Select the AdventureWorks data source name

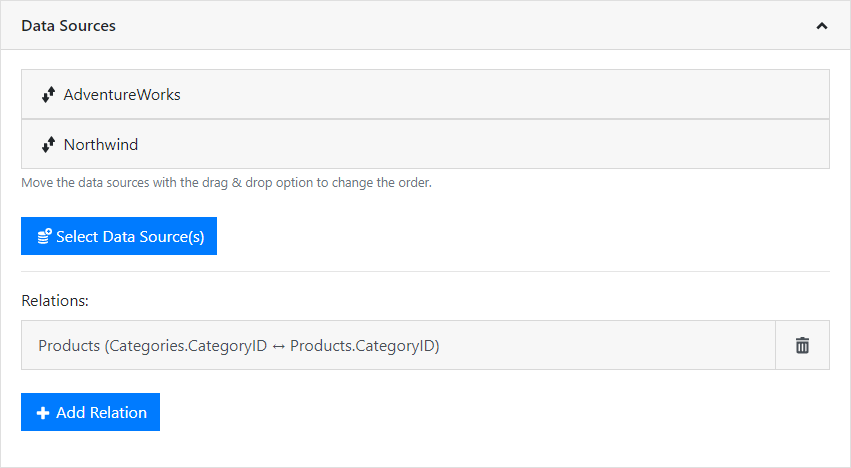(122, 95)
